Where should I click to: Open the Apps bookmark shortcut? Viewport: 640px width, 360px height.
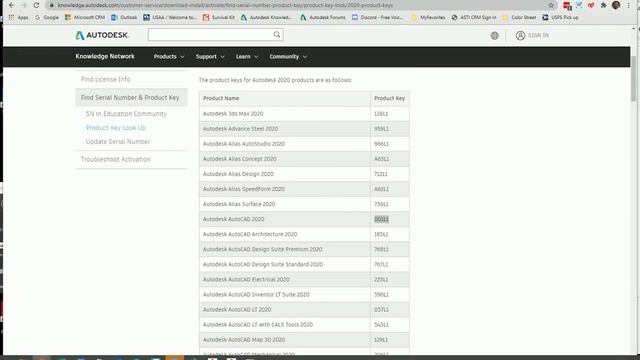coord(18,18)
